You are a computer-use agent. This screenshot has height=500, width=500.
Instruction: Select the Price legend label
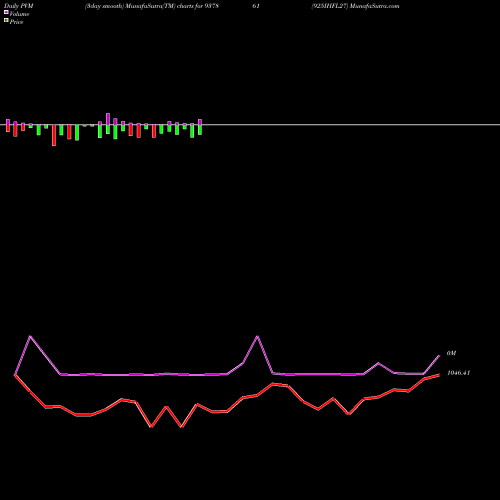click(16, 22)
